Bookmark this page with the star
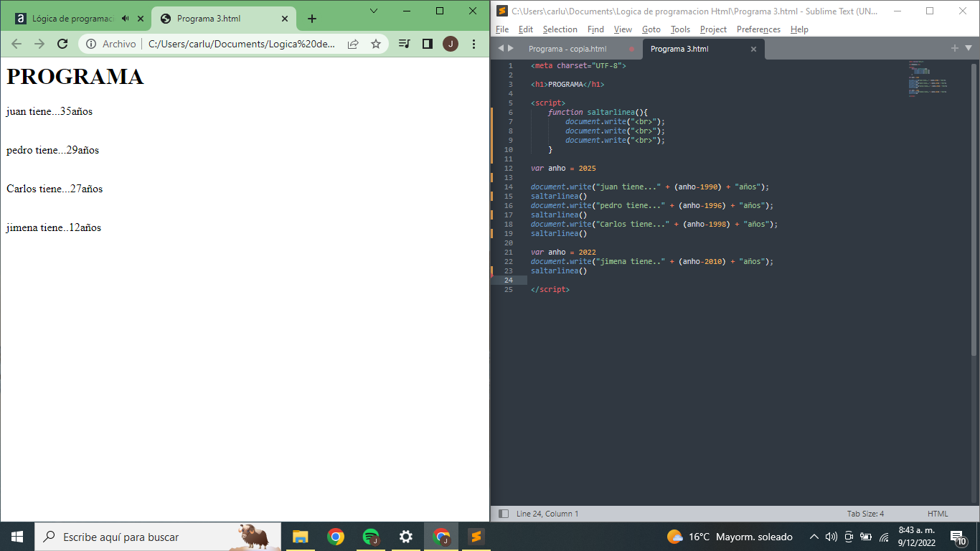This screenshot has height=551, width=980. click(376, 44)
